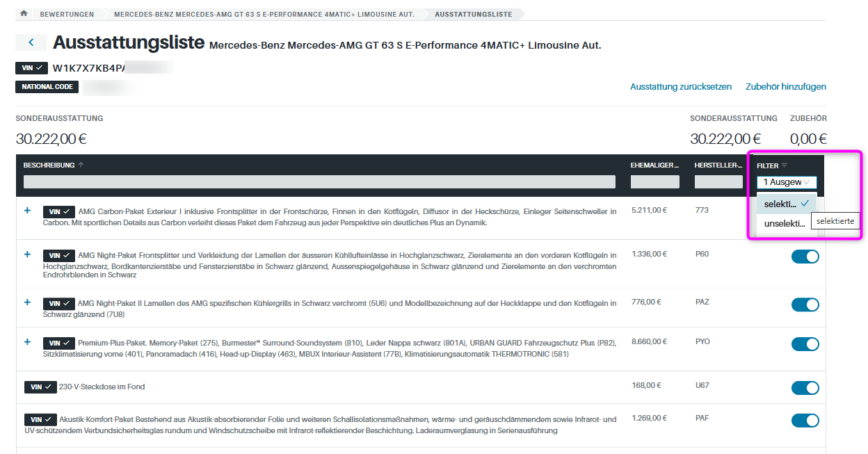Click the VIN number W1K7X7KB4PA
Screen dimensions: 868x454
pyautogui.click(x=89, y=68)
